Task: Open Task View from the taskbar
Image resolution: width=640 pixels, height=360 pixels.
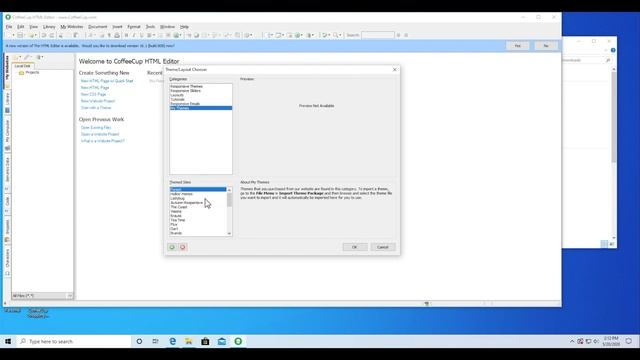Action: pyautogui.click(x=156, y=341)
